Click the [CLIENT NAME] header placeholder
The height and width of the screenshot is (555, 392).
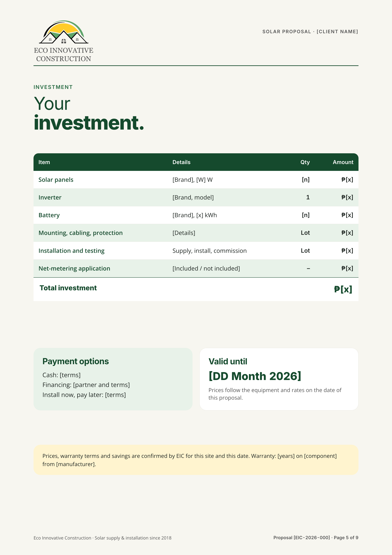pyautogui.click(x=337, y=32)
